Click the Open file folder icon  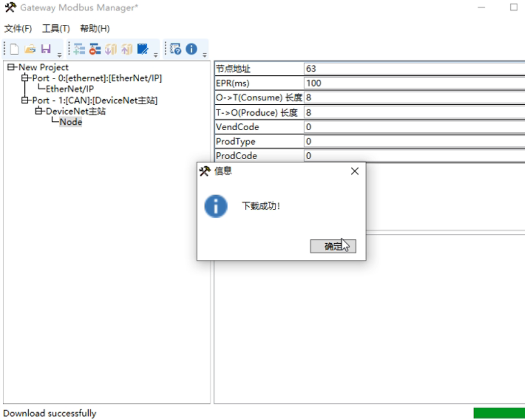(x=30, y=49)
